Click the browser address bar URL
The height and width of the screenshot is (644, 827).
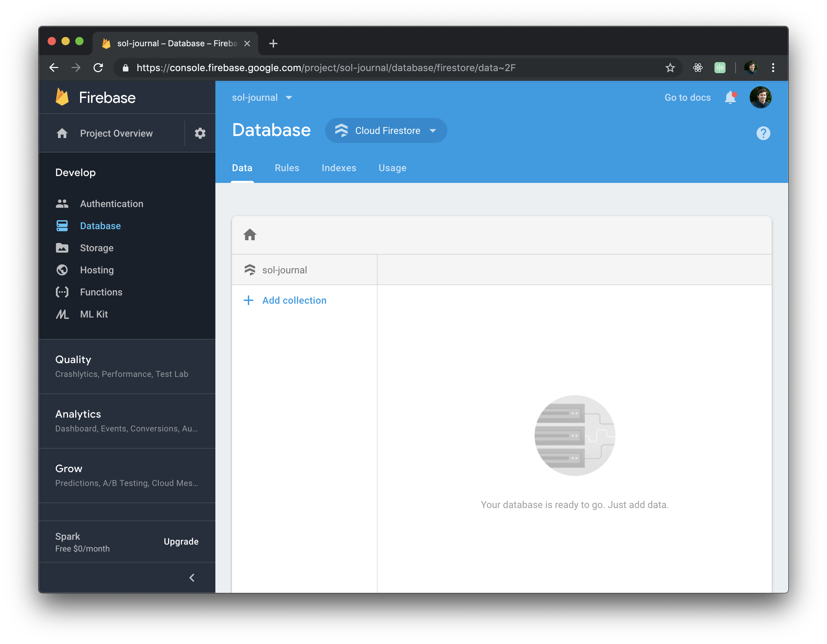pyautogui.click(x=325, y=68)
